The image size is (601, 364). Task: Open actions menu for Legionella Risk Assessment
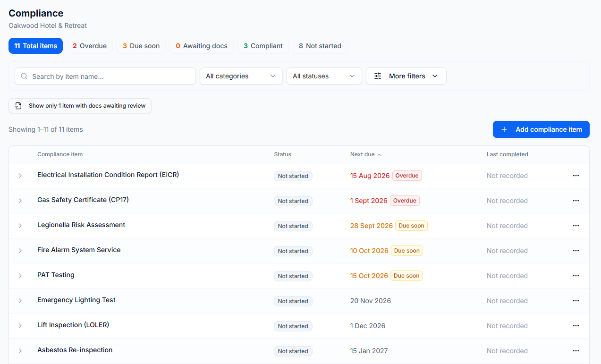click(576, 226)
